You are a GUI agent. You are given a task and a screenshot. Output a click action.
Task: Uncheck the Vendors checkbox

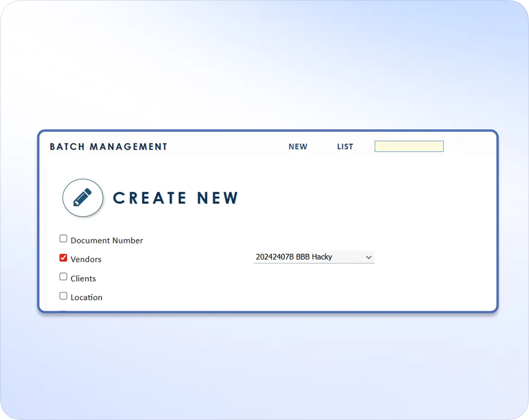tap(63, 258)
